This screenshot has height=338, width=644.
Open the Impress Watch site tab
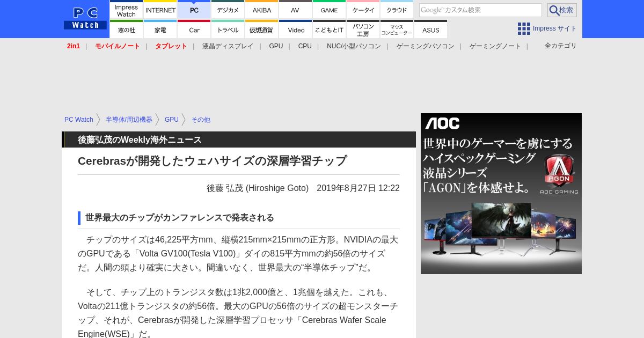[x=126, y=10]
